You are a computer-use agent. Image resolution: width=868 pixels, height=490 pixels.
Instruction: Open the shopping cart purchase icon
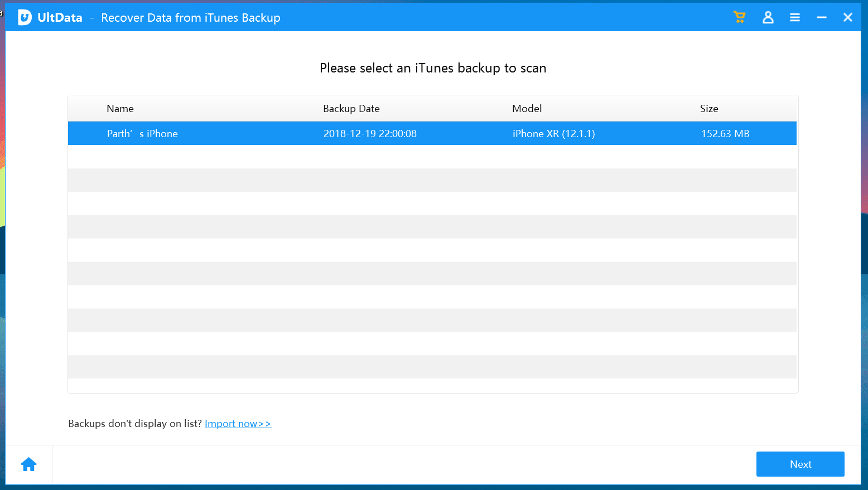(740, 17)
